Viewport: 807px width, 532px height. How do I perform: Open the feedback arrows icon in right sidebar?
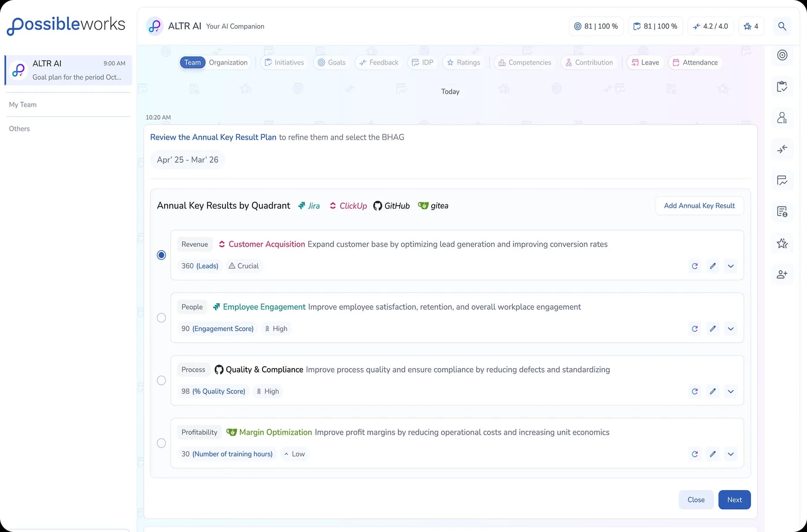[782, 149]
